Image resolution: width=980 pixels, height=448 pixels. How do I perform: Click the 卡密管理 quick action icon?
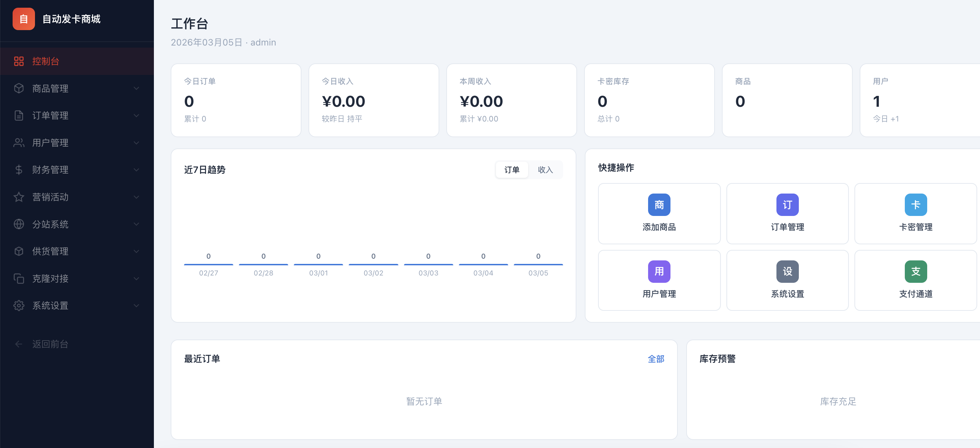pyautogui.click(x=916, y=204)
